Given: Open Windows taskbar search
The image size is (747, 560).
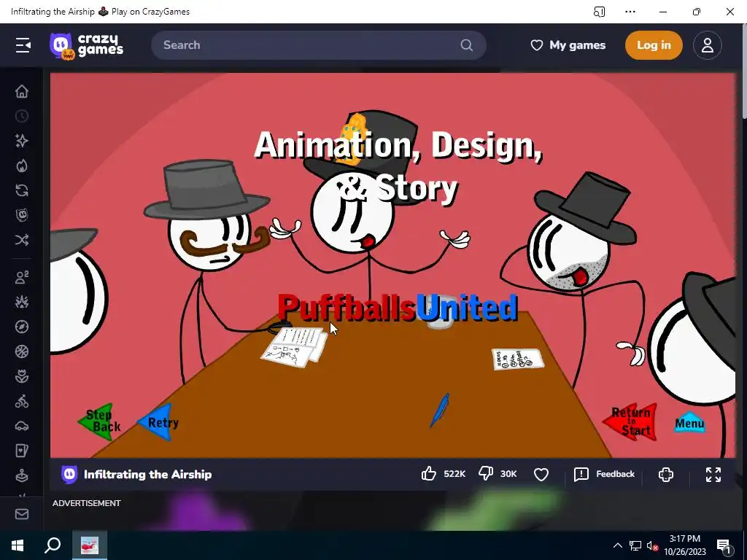Looking at the screenshot, I should tap(53, 545).
